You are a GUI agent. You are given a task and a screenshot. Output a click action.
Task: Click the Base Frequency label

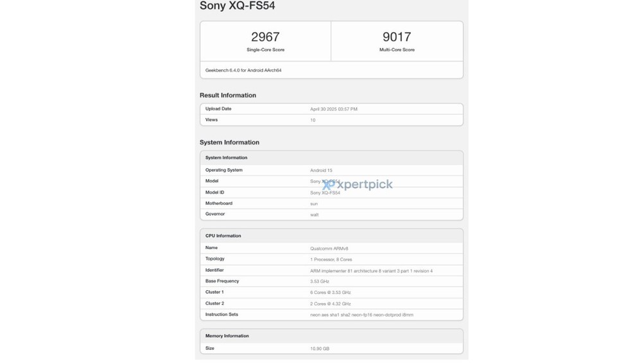222,281
